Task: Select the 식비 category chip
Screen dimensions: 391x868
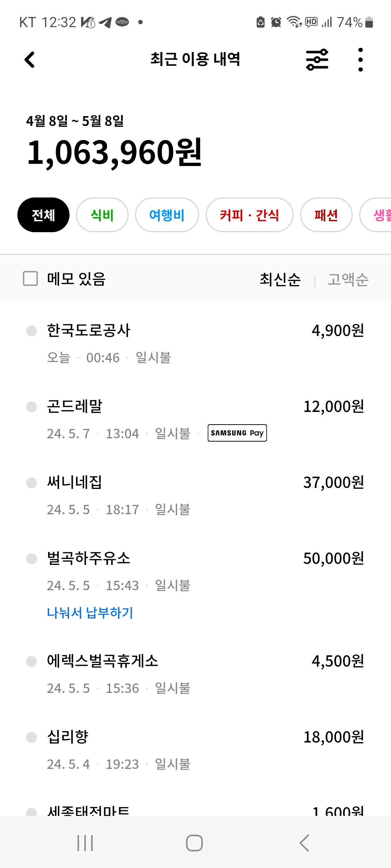Action: (102, 215)
